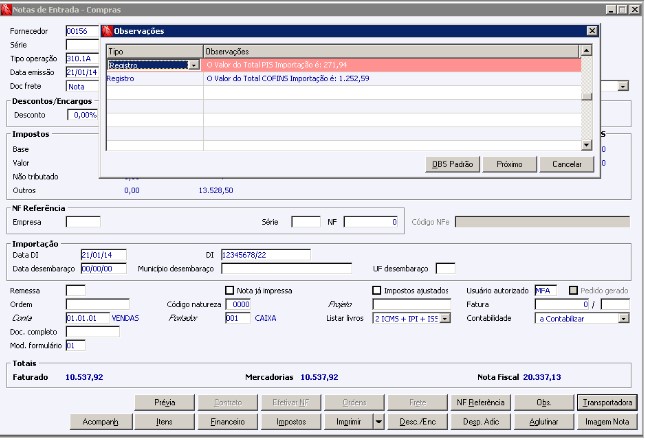
Task: Click the Remessa field
Action: point(76,291)
